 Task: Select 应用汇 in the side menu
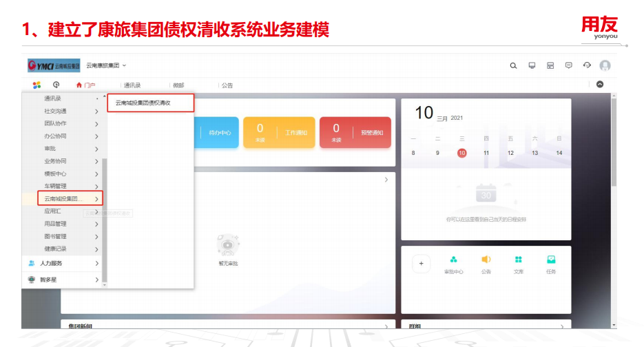pyautogui.click(x=52, y=211)
